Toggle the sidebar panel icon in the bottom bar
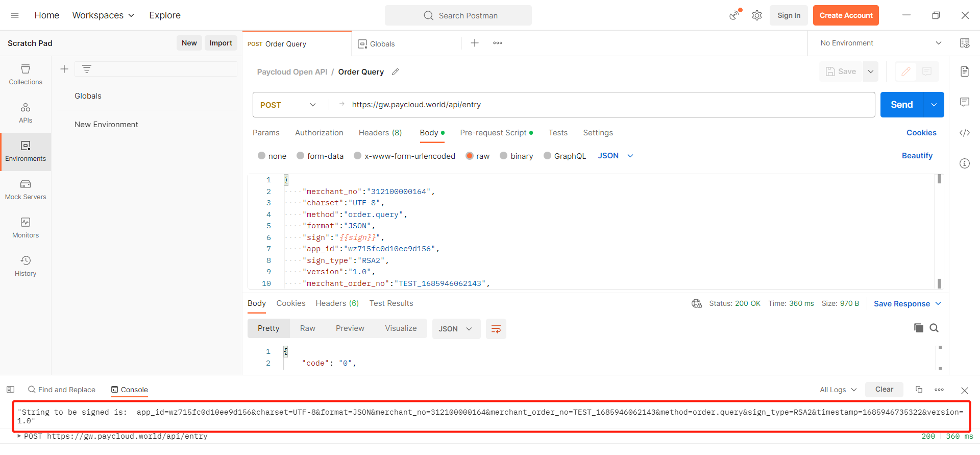Viewport: 980px width, 455px height. tap(10, 389)
